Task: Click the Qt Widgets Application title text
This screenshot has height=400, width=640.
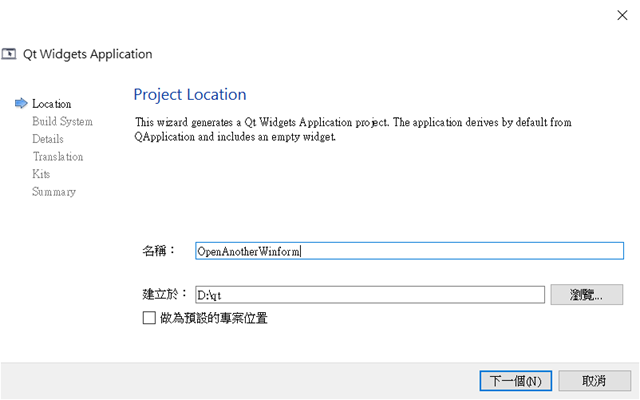Action: (x=87, y=54)
